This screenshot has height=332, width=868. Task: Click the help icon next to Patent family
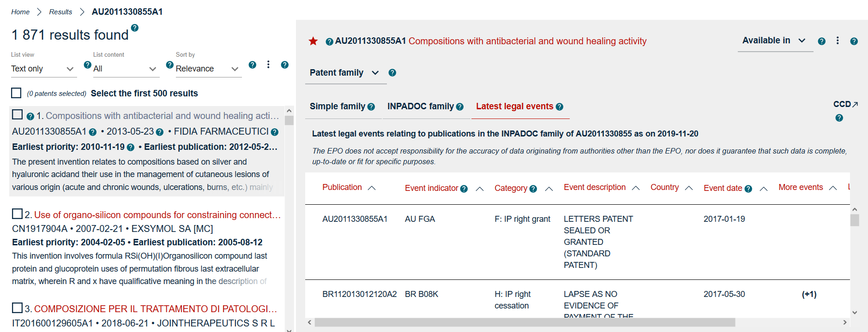(x=392, y=73)
